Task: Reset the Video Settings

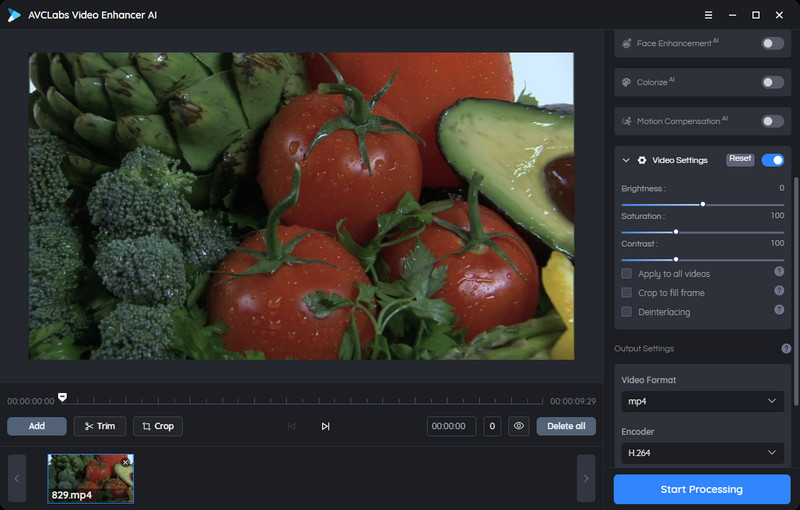Action: (740, 159)
